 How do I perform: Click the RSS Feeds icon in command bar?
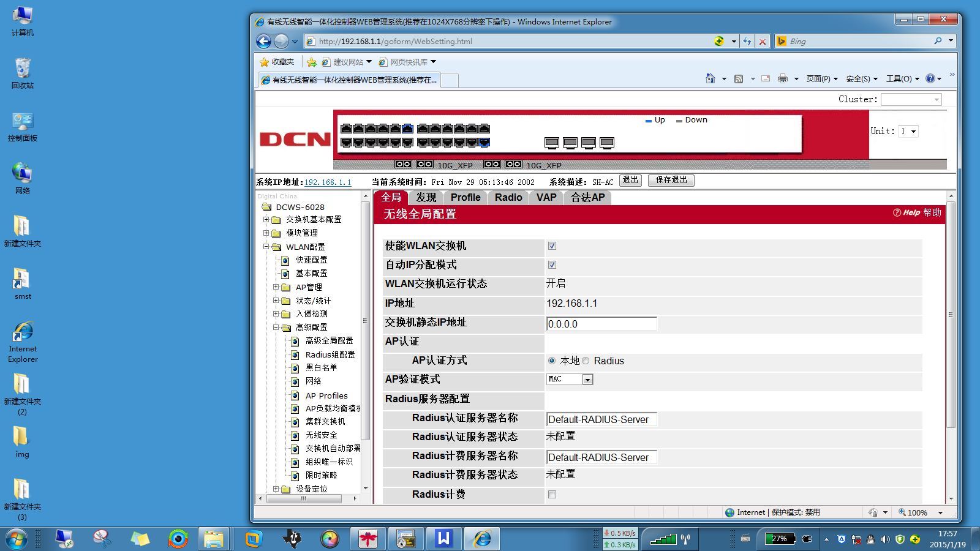tap(739, 78)
